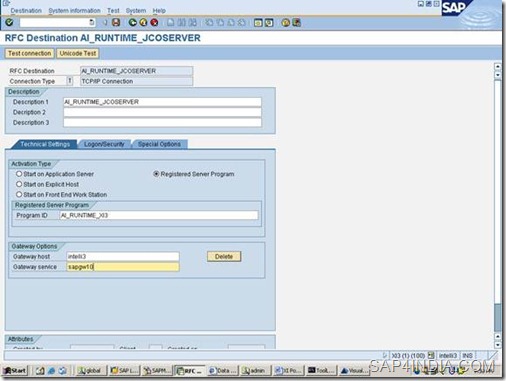Switch to the Logon/Security tab
Viewport: 506px width, 381px height.
(x=104, y=144)
